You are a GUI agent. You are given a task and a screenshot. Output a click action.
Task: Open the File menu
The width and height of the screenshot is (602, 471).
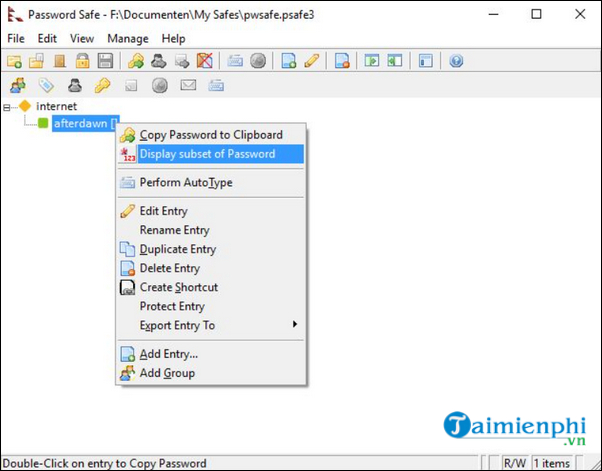coord(16,38)
